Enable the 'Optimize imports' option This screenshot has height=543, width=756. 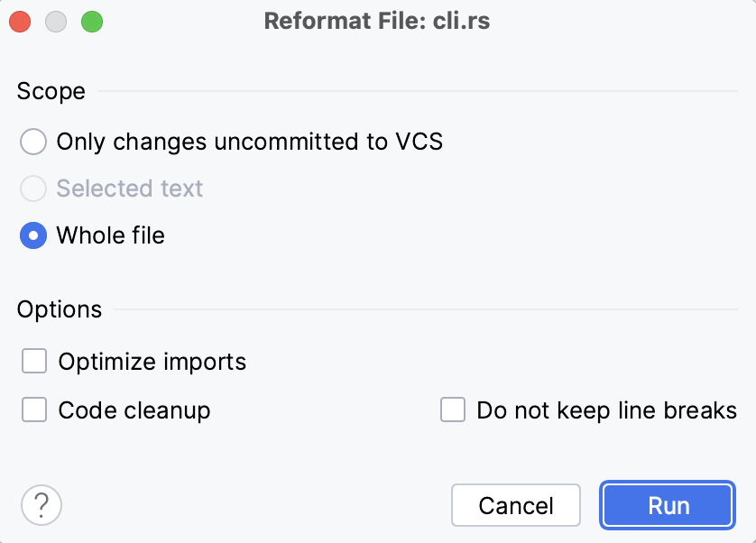tap(33, 361)
